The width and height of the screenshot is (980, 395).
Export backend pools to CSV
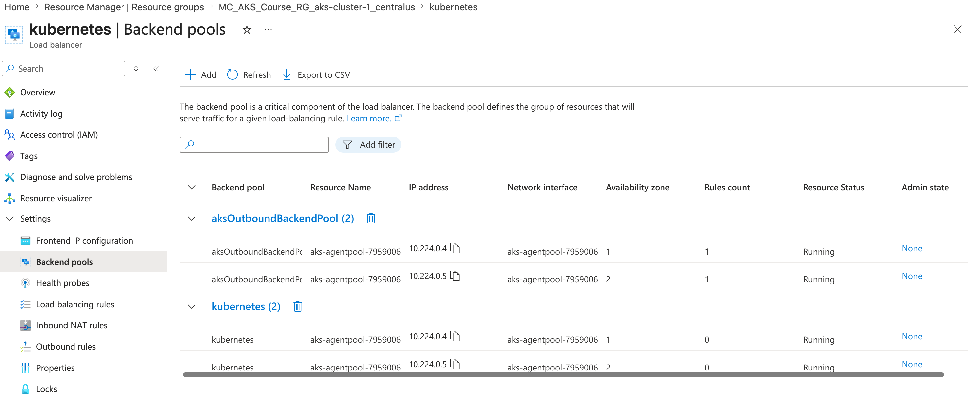[317, 74]
